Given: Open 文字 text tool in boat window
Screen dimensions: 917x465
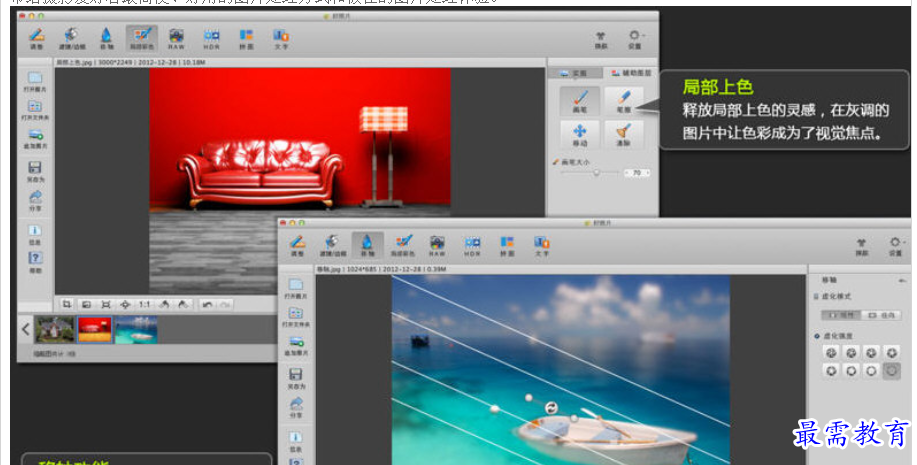Looking at the screenshot, I should (542, 246).
